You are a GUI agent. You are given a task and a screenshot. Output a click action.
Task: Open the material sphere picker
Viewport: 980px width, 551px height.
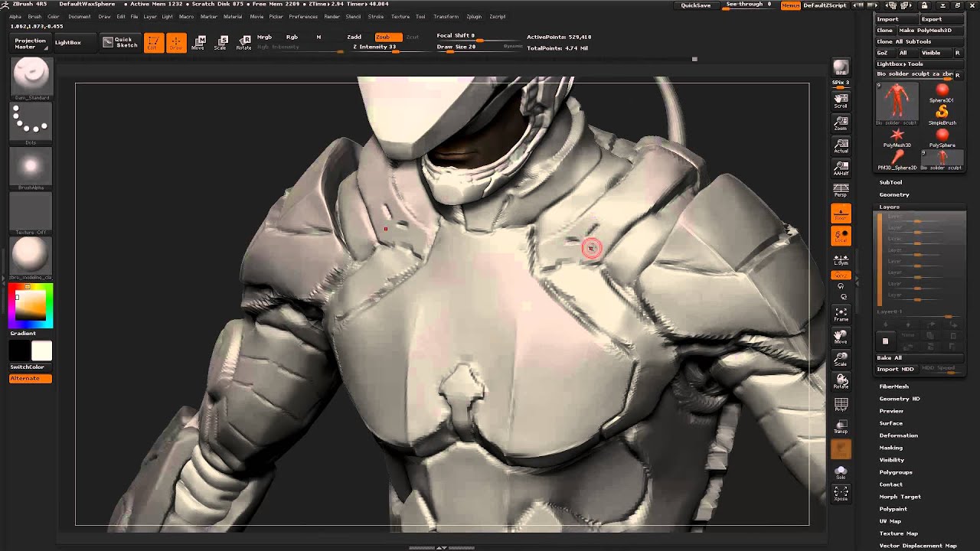[31, 258]
